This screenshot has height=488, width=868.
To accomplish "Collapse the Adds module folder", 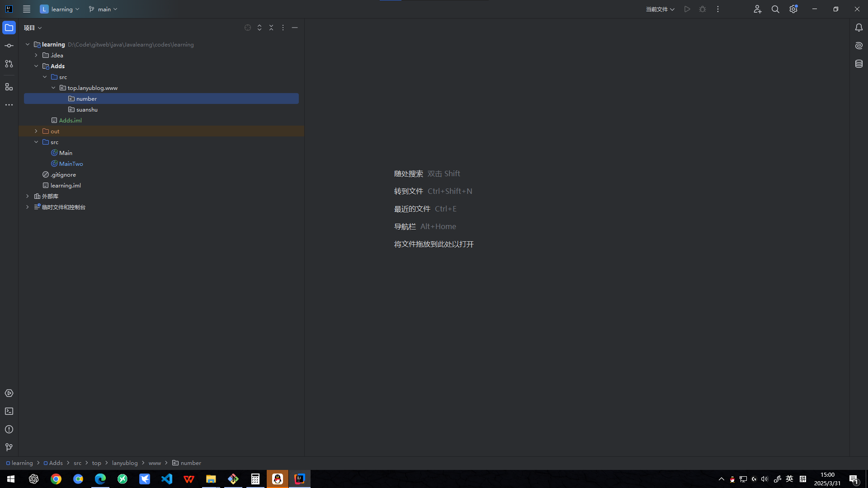I will pyautogui.click(x=36, y=66).
